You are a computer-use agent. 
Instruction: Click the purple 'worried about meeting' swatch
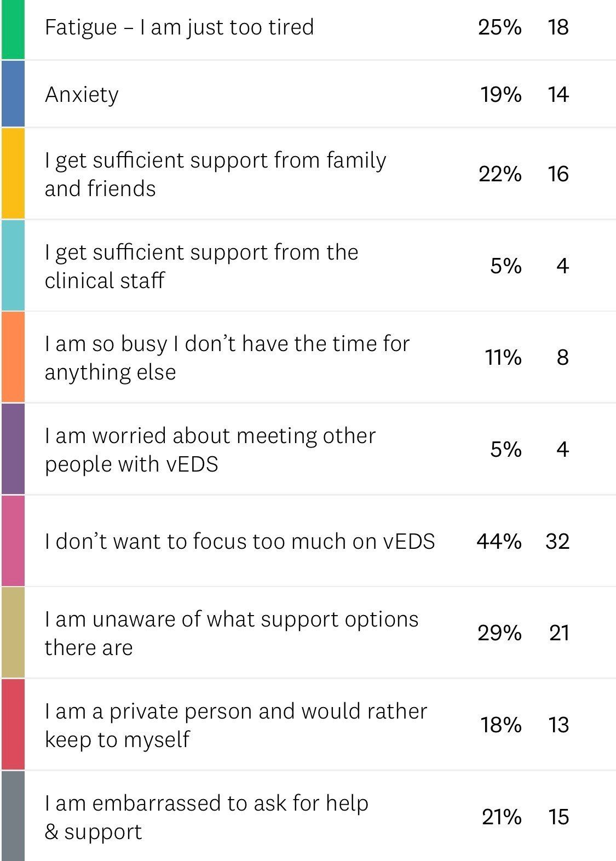(x=13, y=449)
